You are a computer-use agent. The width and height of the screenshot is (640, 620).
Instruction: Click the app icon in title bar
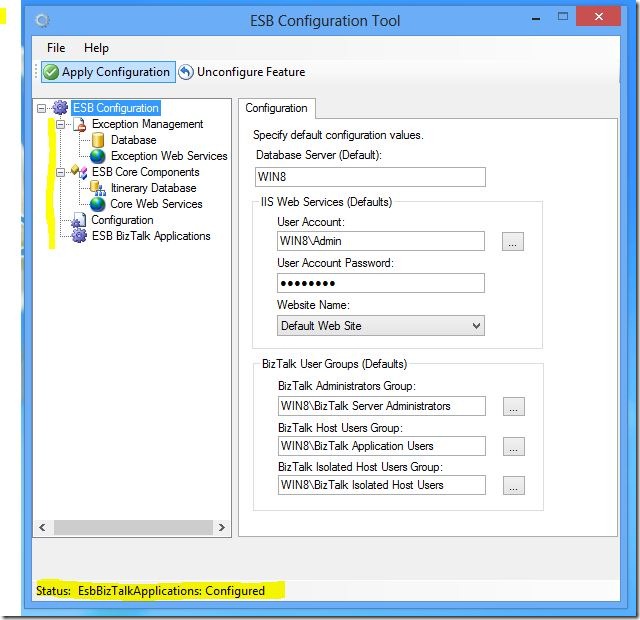(42, 20)
